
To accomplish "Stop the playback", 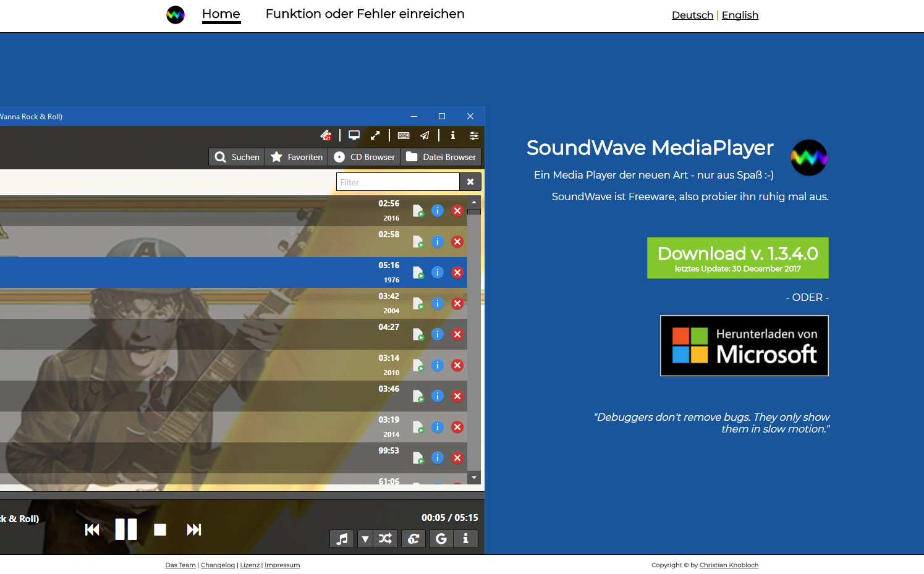I will (160, 530).
